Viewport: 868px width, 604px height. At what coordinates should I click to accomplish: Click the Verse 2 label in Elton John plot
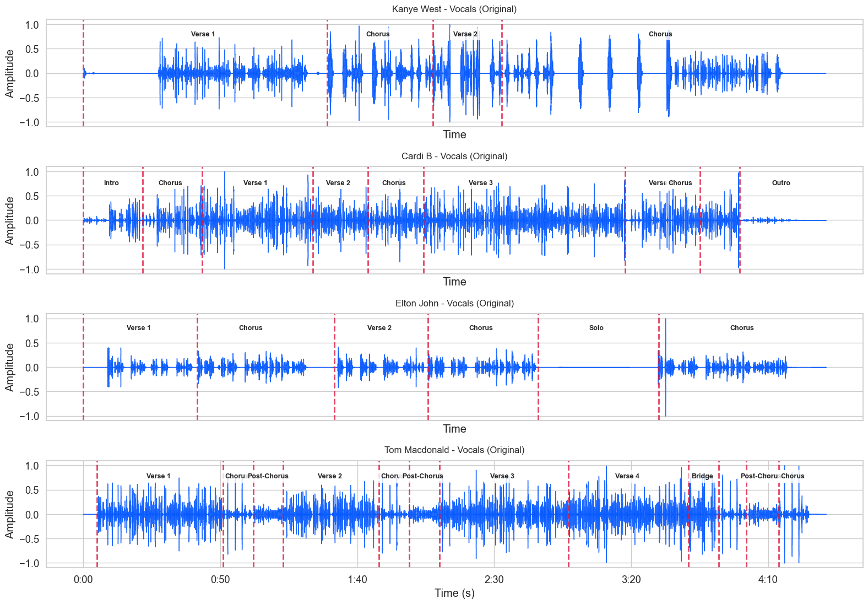(x=379, y=328)
